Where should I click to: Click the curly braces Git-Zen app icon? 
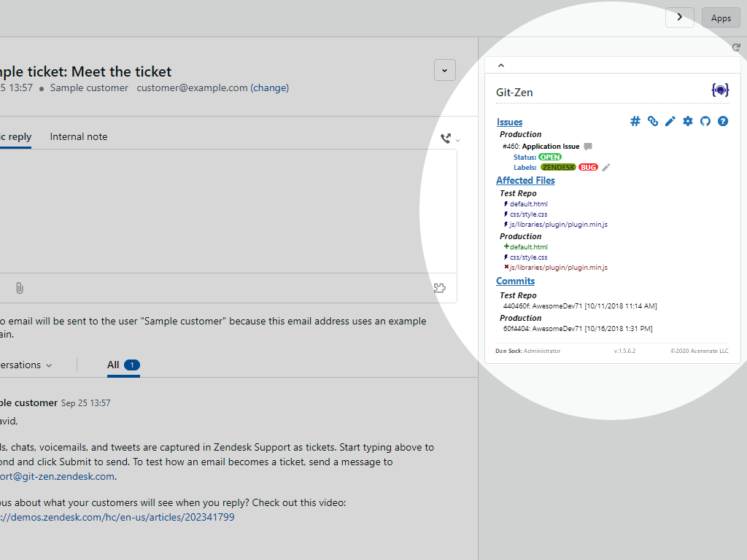(x=720, y=90)
